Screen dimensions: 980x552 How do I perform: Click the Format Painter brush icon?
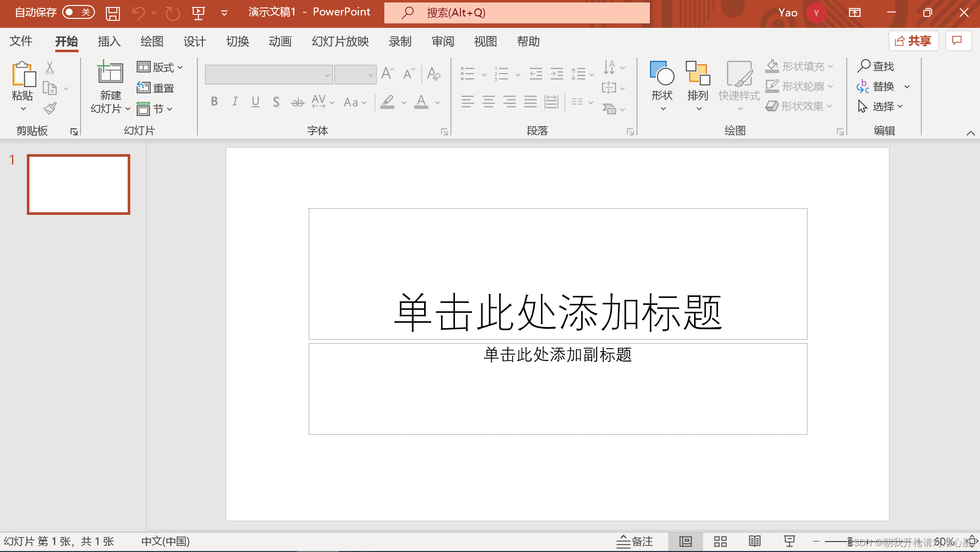[50, 108]
